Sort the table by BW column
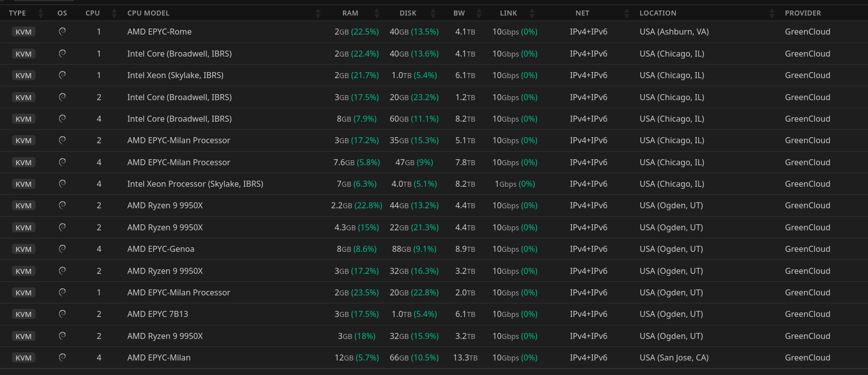The image size is (868, 375). (479, 13)
